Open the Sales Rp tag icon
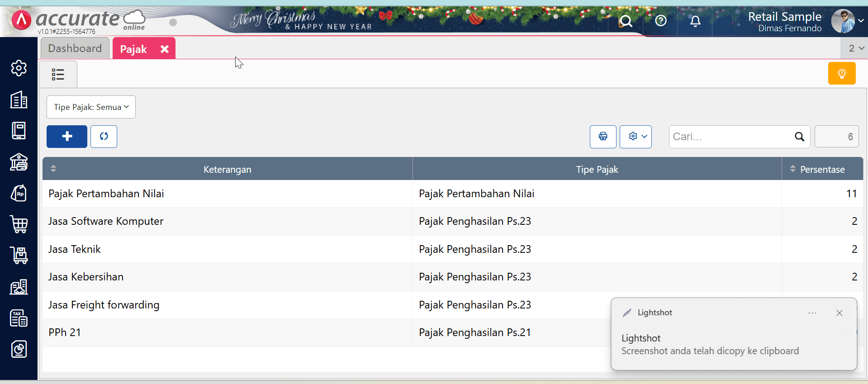This screenshot has height=384, width=868. (19, 193)
